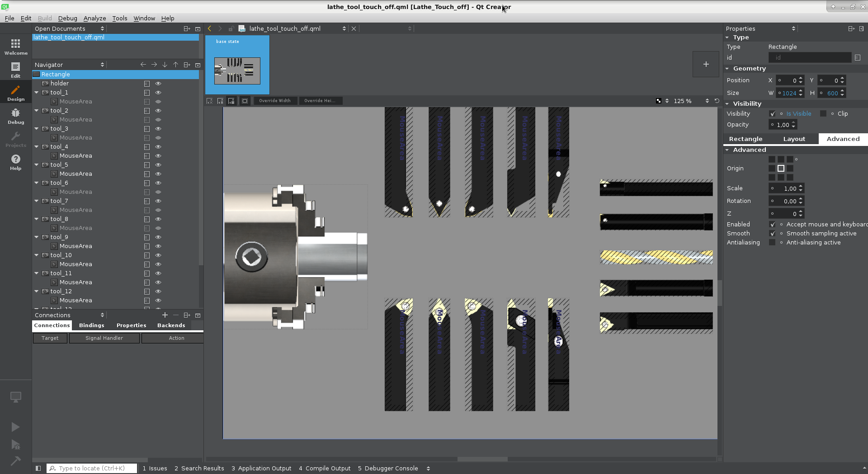Toggle export checkbox for tool_2

coord(147,111)
